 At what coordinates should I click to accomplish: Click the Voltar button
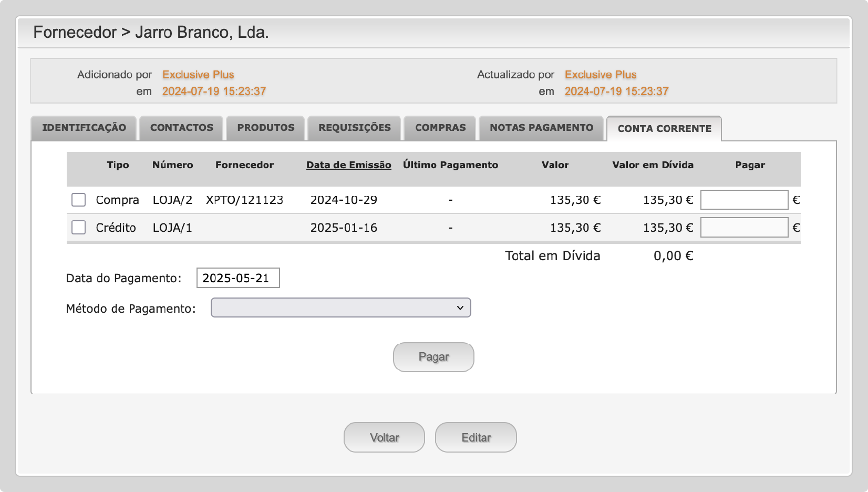click(384, 437)
